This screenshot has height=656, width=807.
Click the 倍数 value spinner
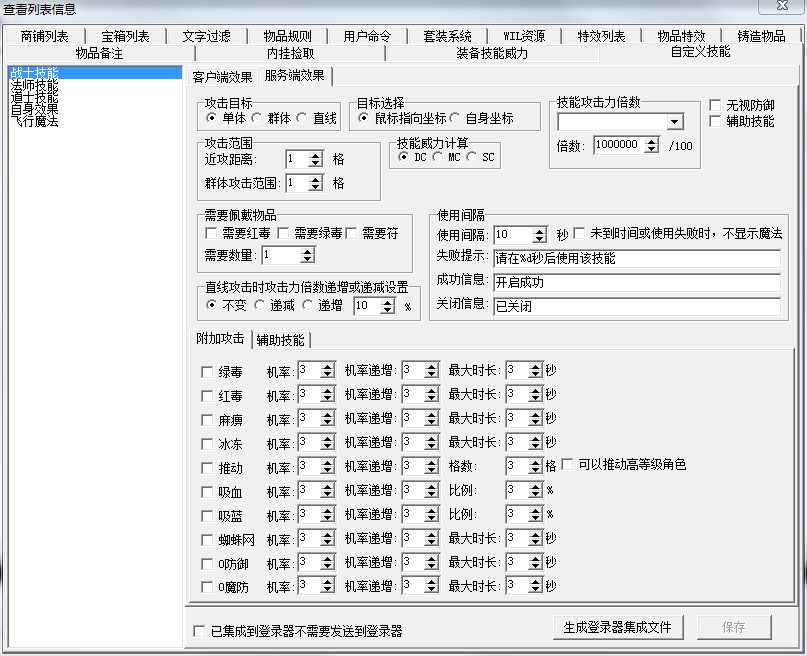(658, 145)
